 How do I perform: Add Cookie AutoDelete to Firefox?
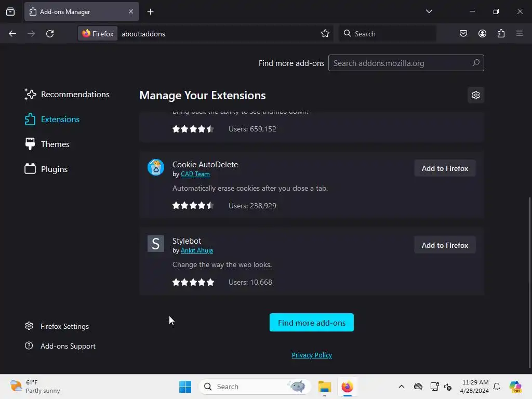click(x=445, y=168)
